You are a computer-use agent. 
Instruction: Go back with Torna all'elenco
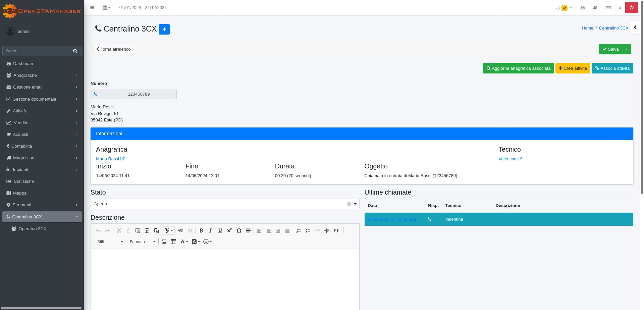point(113,49)
